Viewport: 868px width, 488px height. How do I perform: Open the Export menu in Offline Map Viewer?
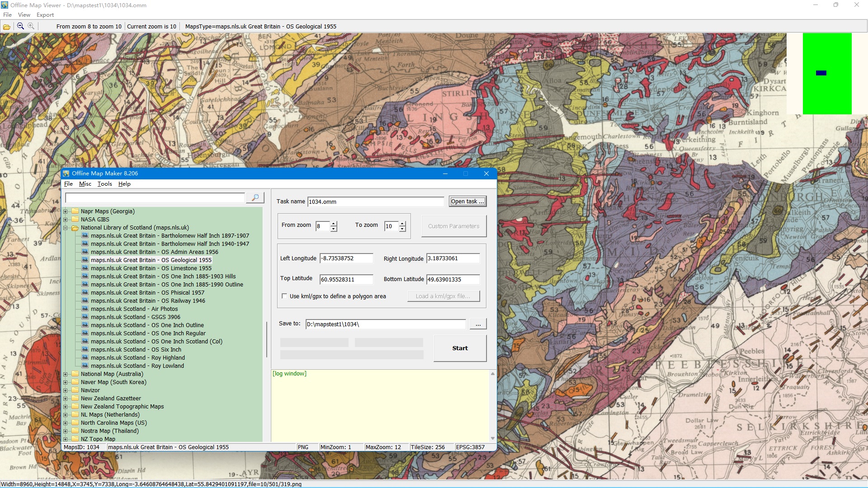[x=45, y=15]
